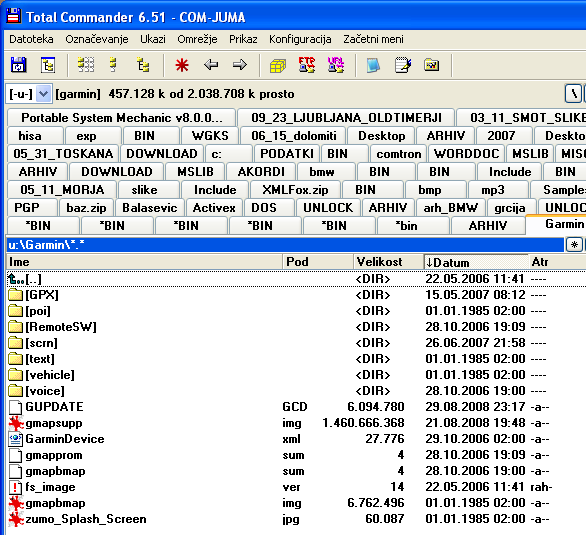The height and width of the screenshot is (535, 586).
Task: Click the GUPDATE blank file icon
Action: pyautogui.click(x=15, y=407)
